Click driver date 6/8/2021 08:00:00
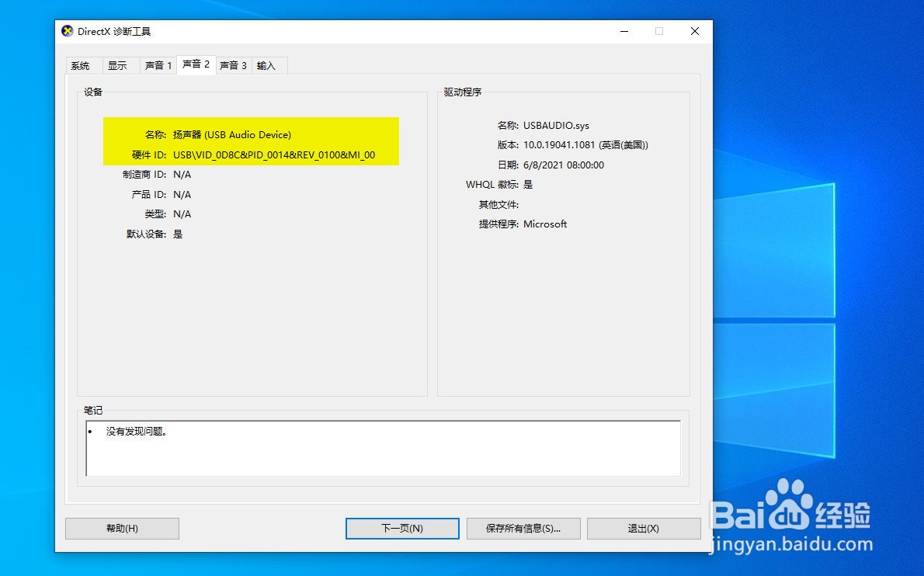This screenshot has height=576, width=924. point(564,165)
